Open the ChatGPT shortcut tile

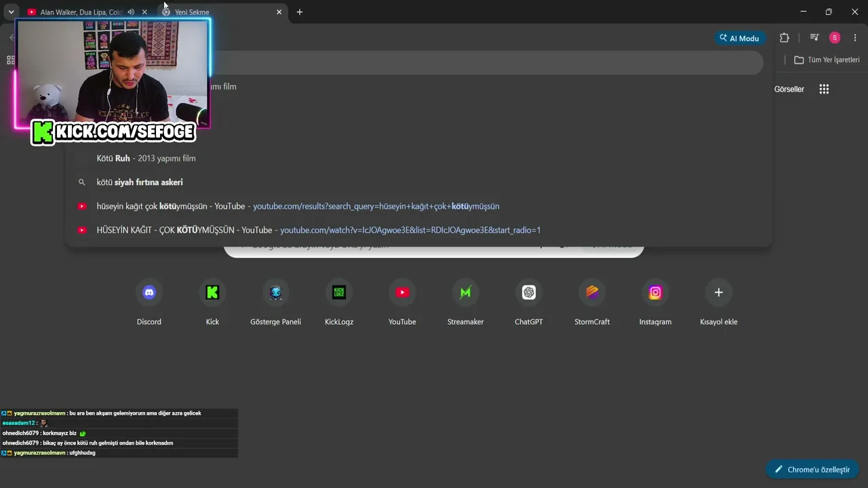click(529, 302)
